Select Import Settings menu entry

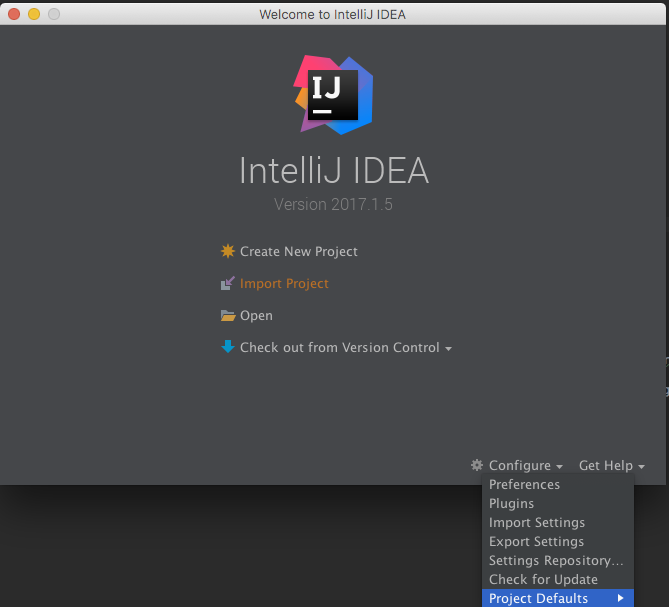537,522
